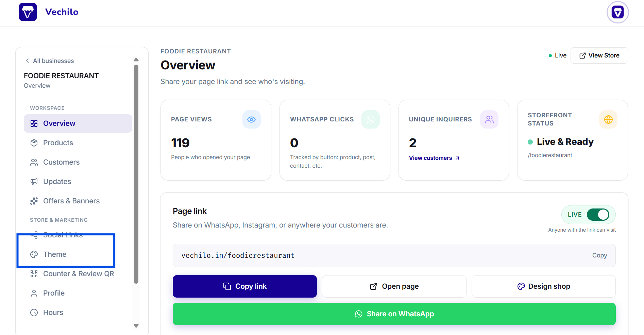Click the copy icon inside Copy link button
644x335 pixels.
227,286
